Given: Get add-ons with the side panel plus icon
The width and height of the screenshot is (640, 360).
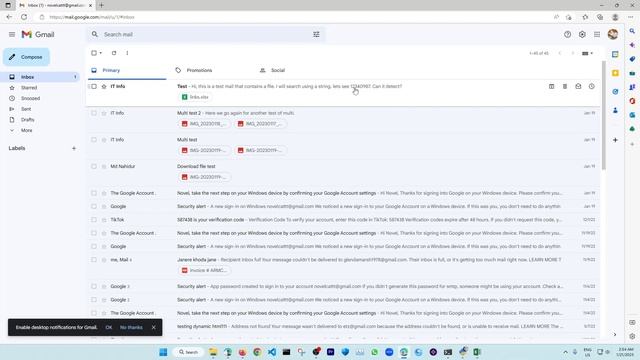Looking at the screenshot, I should point(615,140).
